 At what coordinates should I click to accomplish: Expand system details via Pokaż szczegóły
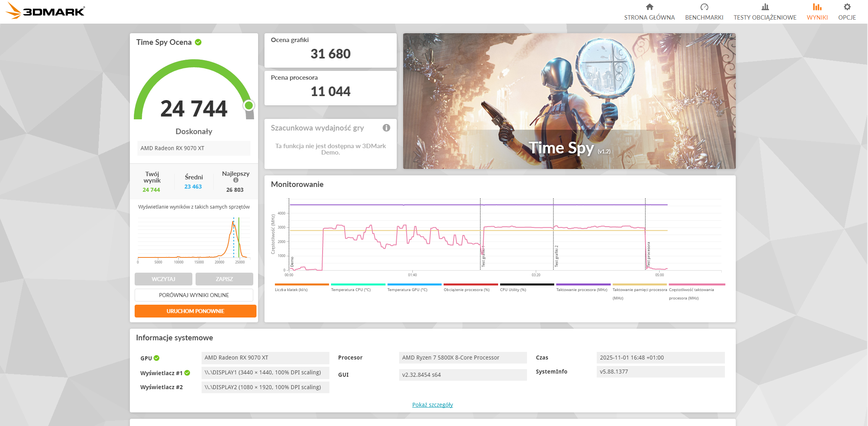432,405
